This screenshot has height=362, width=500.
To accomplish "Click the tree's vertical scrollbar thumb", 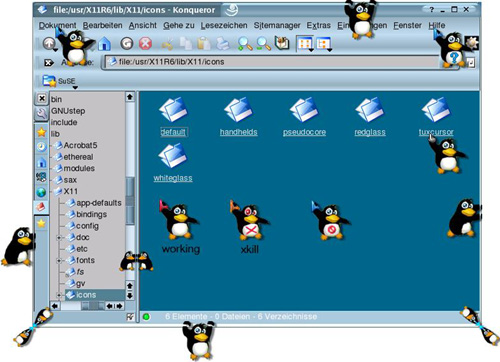I will pos(130,200).
